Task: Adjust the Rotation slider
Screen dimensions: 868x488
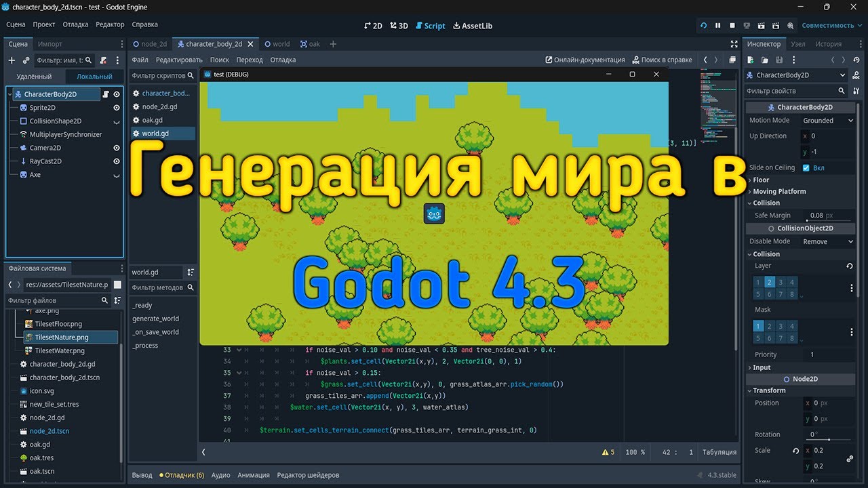Action: (828, 439)
